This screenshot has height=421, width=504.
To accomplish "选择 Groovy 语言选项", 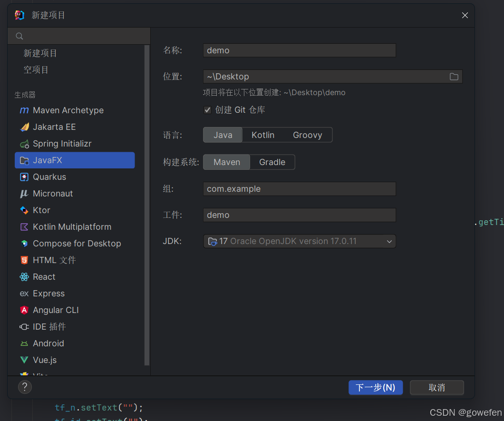I will pyautogui.click(x=307, y=135).
